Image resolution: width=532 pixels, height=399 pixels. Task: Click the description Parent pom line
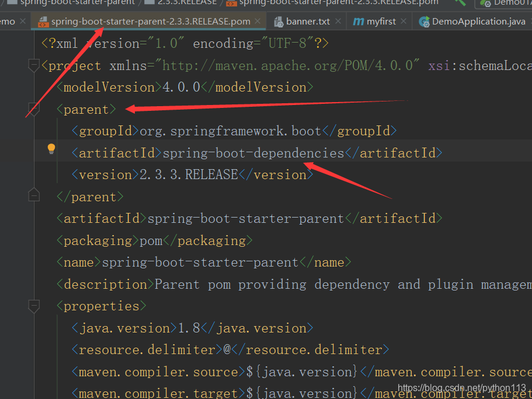(x=294, y=285)
